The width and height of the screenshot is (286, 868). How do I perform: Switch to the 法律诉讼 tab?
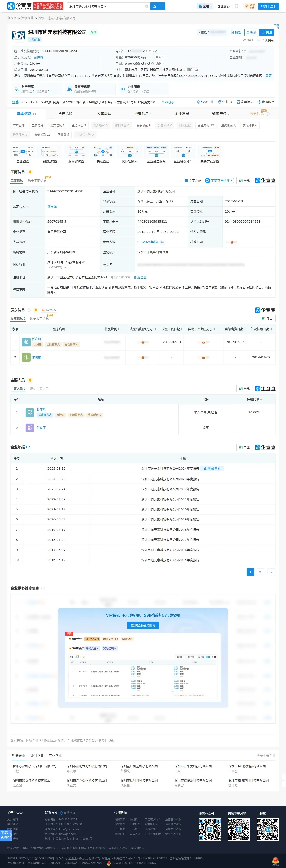click(x=65, y=114)
